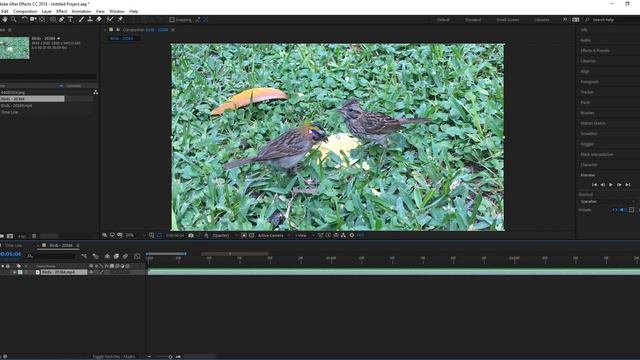Select the Roto Brush tool
Image resolution: width=640 pixels, height=360 pixels.
coord(110,19)
